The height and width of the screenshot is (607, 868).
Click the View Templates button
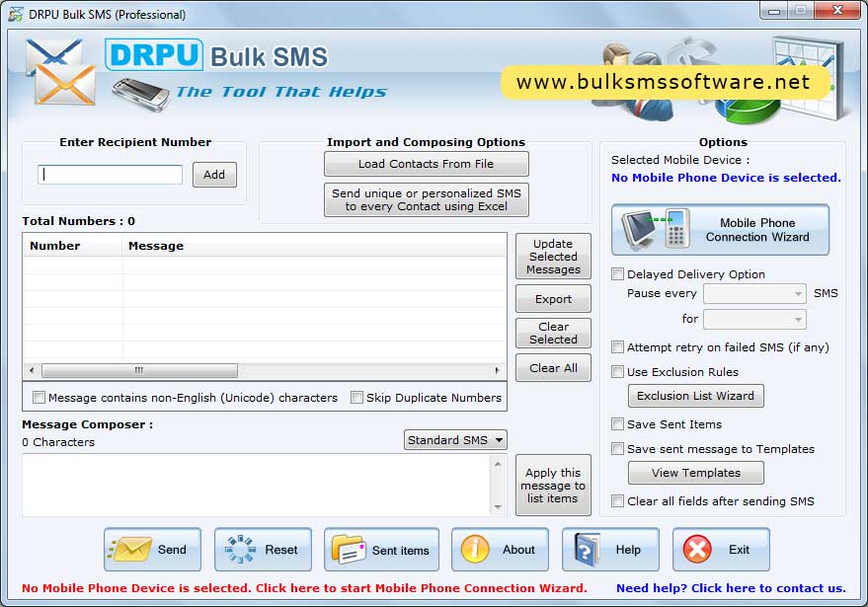pyautogui.click(x=696, y=473)
